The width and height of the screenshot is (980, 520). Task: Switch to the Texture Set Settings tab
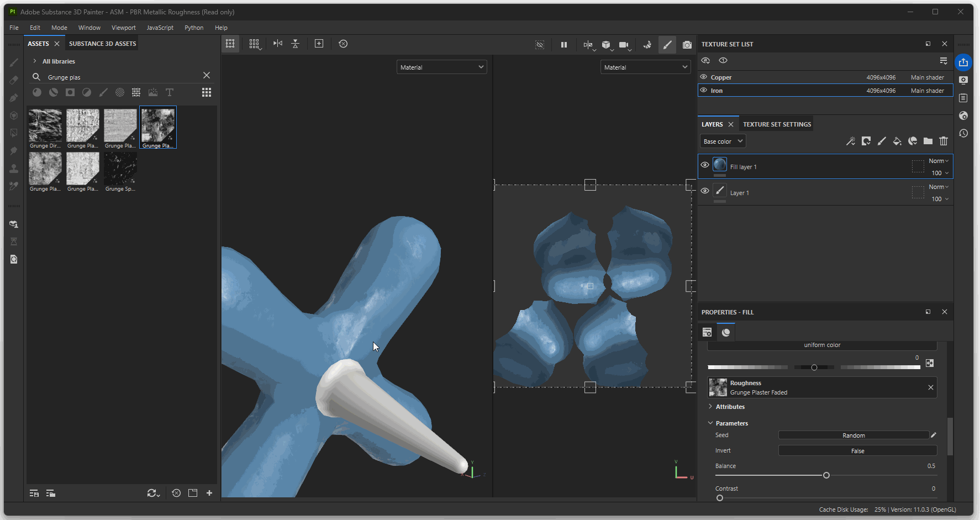coord(777,124)
